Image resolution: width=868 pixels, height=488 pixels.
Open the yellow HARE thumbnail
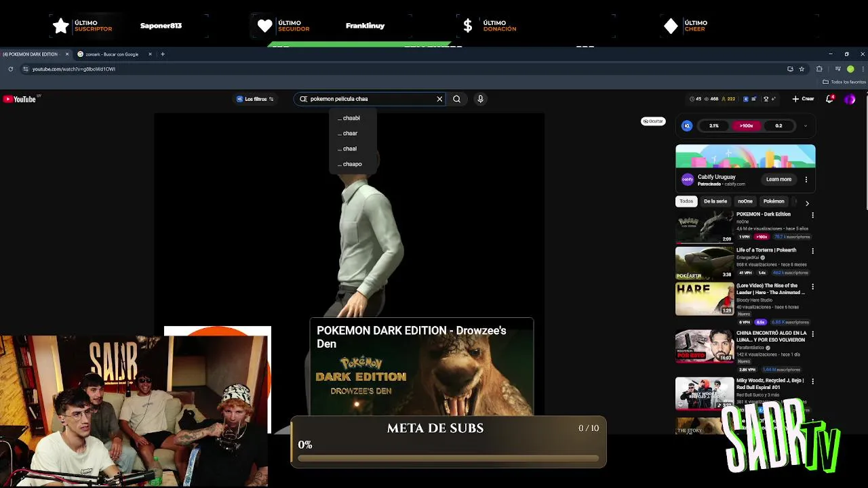click(704, 299)
